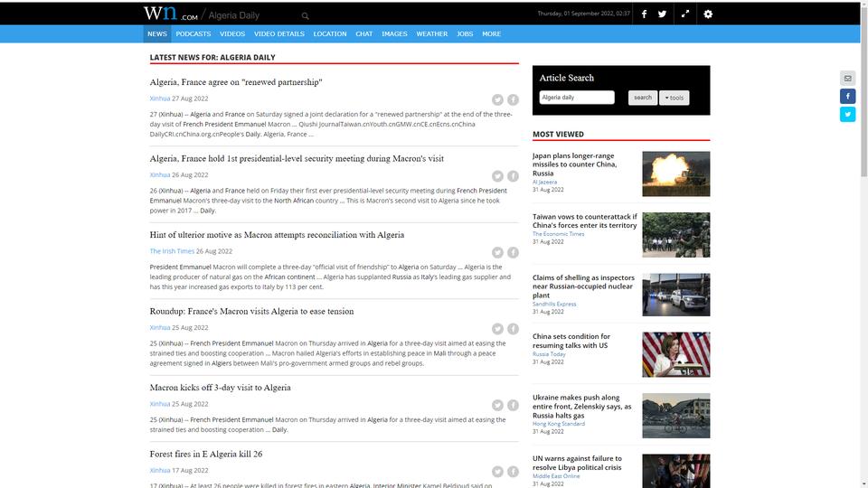Open Russia Today source link
868x488 pixels.
click(549, 354)
